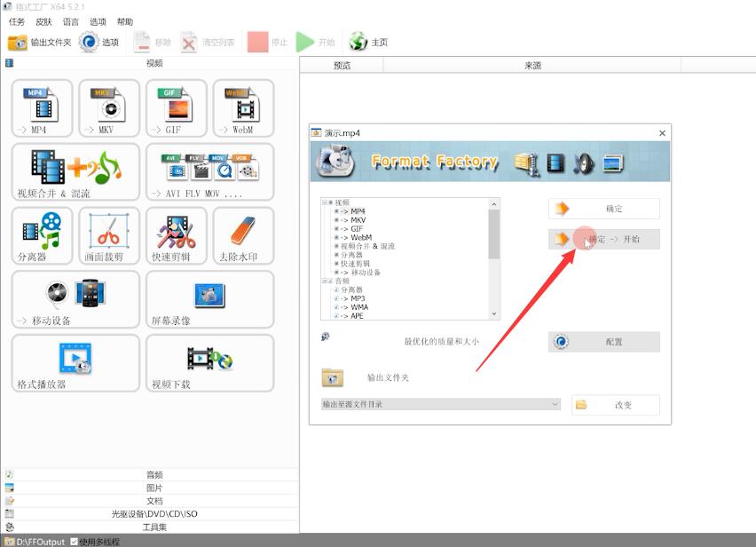Expand the 光驱设备\DVD\CD\ISO section
This screenshot has height=547, width=756.
point(150,514)
